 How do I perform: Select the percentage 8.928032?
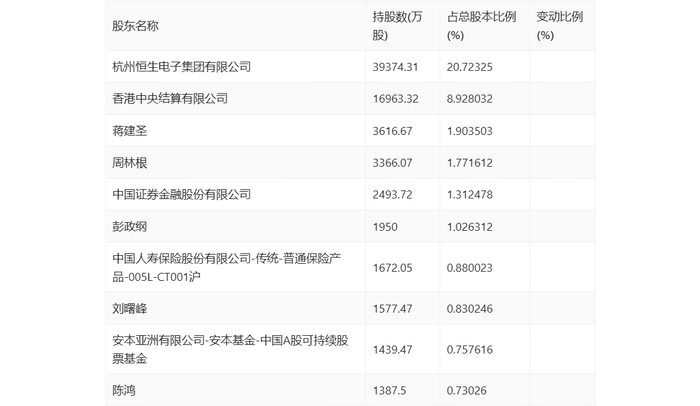tap(470, 99)
